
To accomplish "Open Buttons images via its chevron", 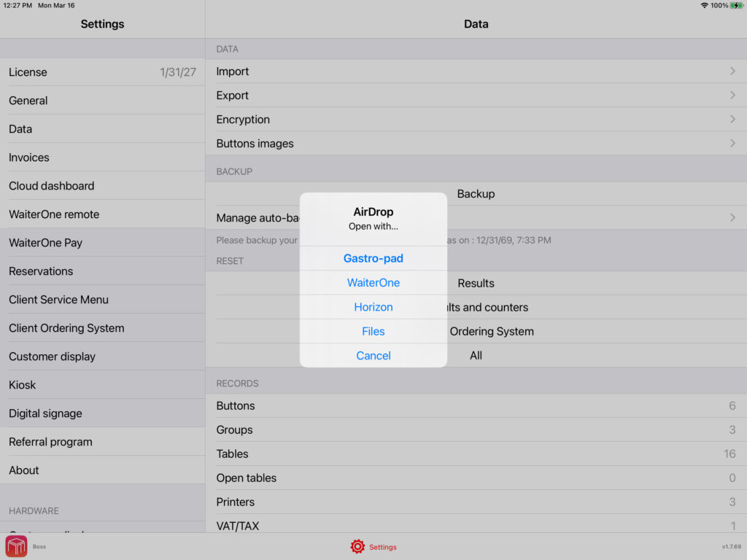I will tap(732, 144).
